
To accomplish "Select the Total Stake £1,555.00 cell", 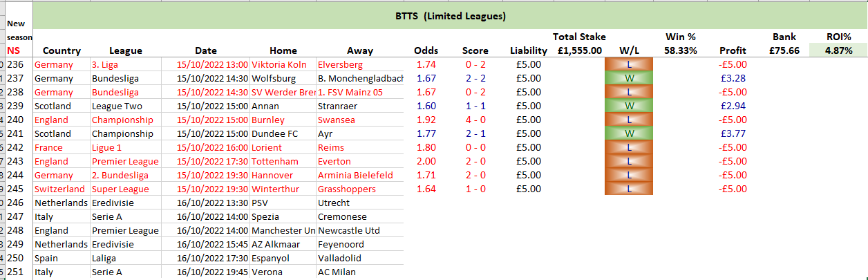I will (x=579, y=50).
